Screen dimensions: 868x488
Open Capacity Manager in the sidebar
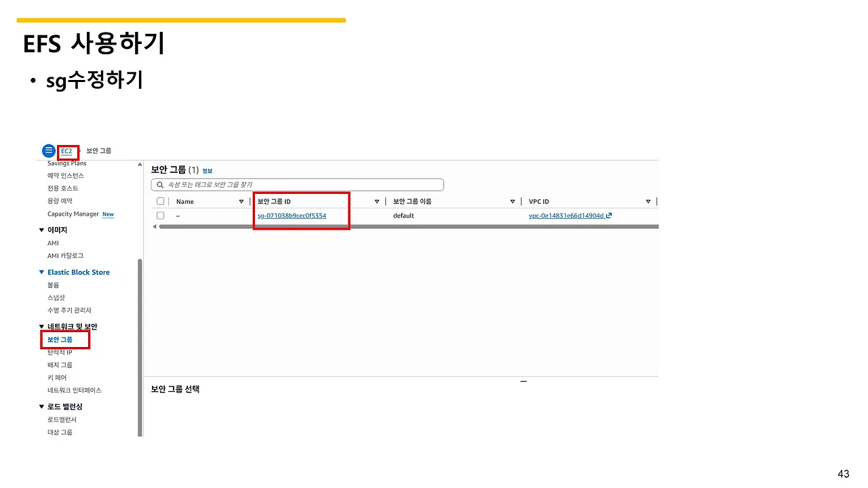click(73, 214)
